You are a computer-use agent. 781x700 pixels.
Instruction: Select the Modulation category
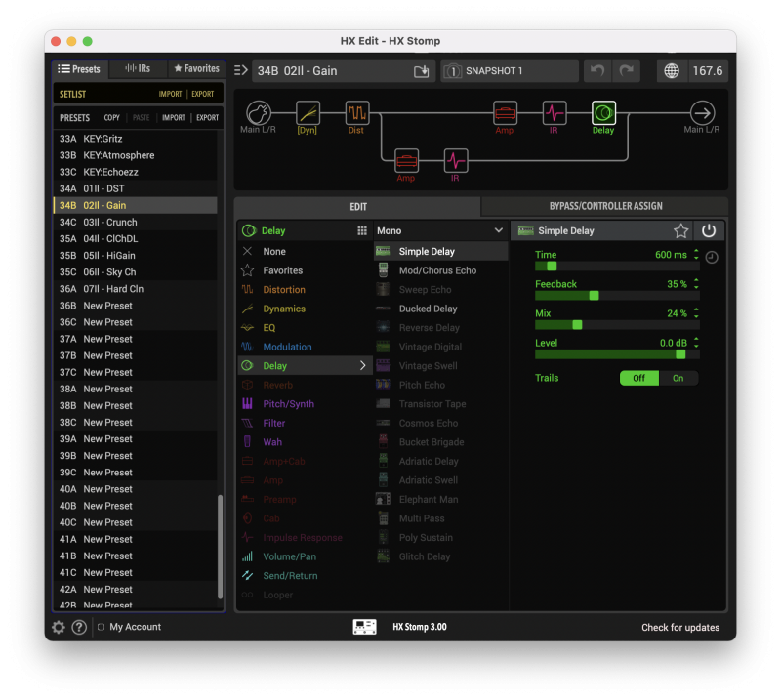tap(305, 347)
